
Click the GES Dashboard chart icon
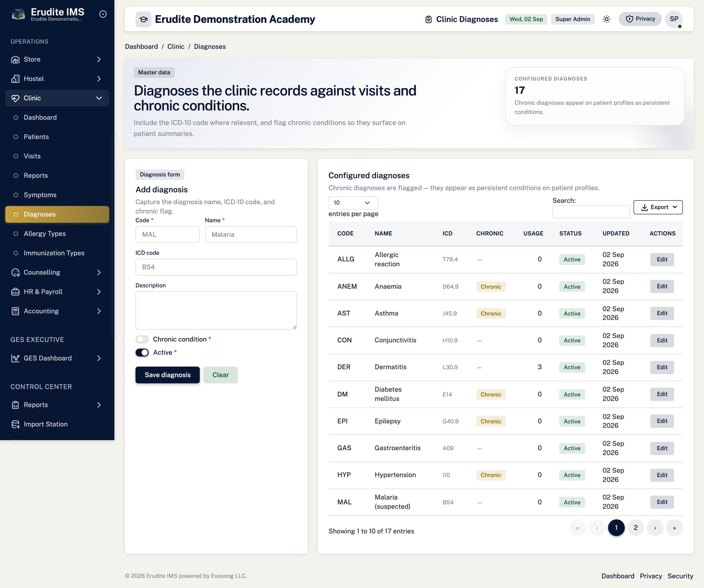(15, 358)
